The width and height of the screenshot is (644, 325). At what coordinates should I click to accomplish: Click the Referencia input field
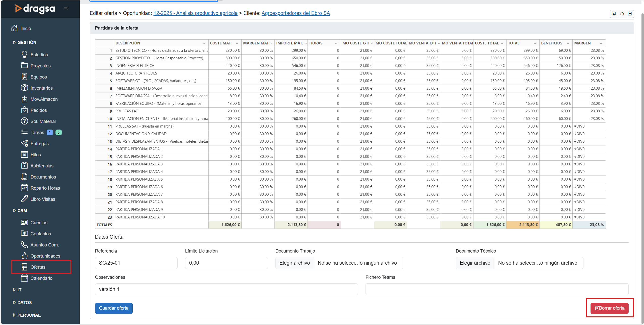(136, 263)
